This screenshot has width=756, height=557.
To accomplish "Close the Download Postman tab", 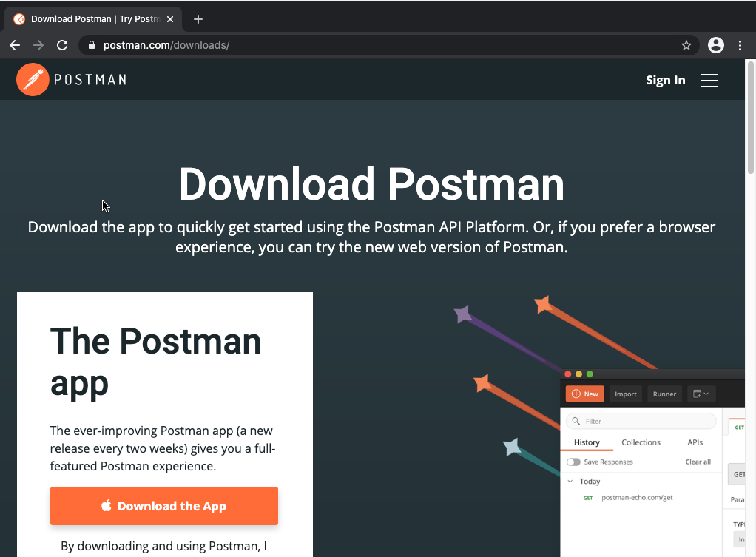I will (169, 19).
